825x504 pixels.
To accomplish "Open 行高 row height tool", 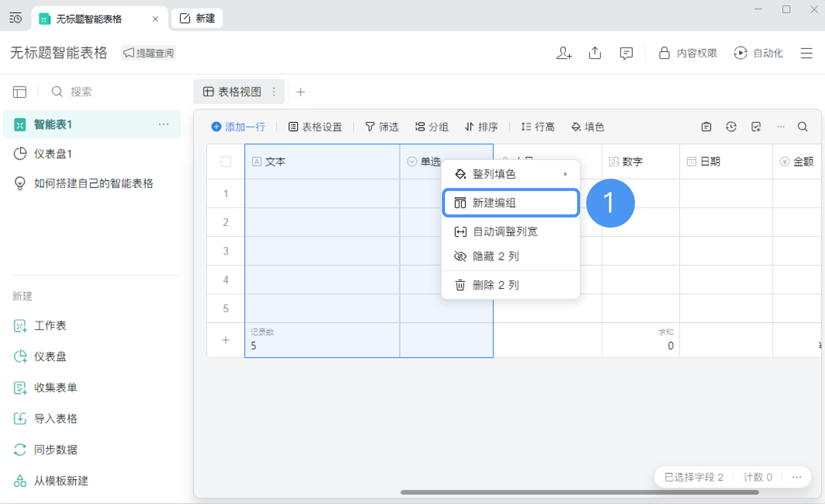I will coord(538,127).
